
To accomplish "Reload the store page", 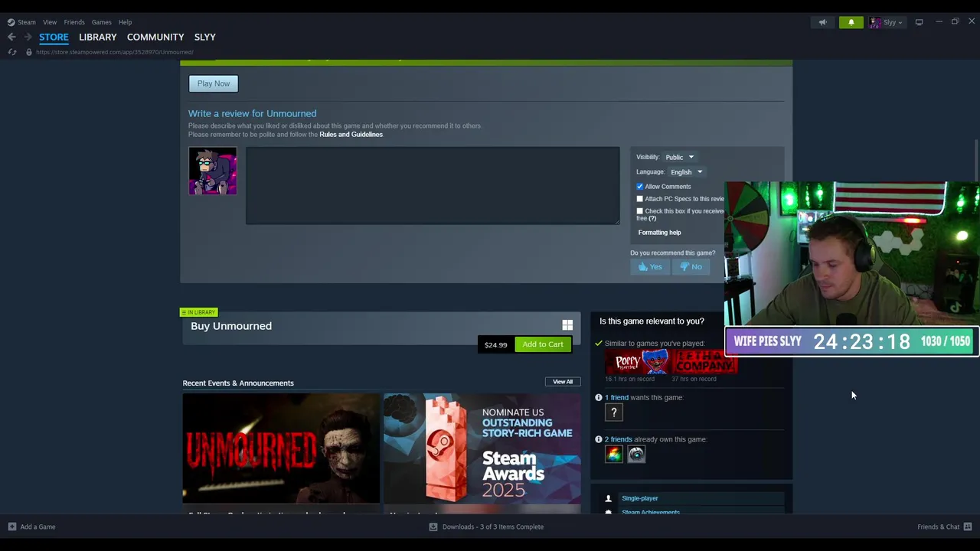I will click(x=12, y=52).
